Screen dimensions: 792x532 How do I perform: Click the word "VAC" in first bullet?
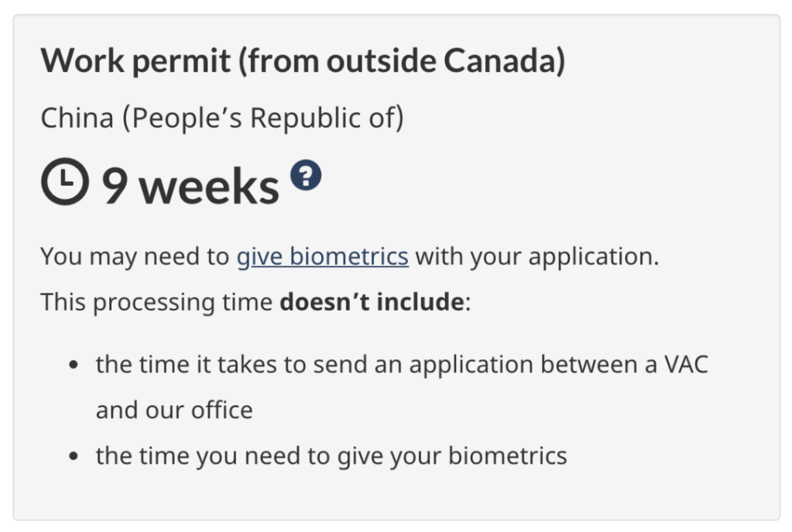(686, 364)
